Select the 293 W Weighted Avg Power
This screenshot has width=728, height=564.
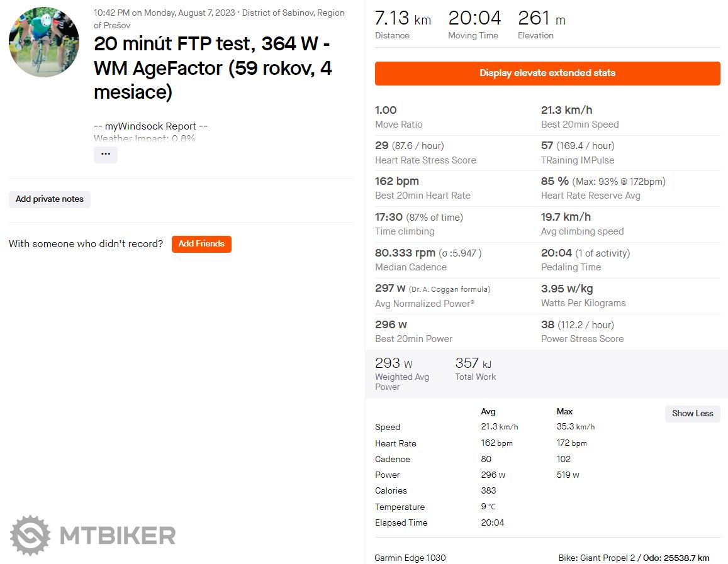(x=401, y=373)
